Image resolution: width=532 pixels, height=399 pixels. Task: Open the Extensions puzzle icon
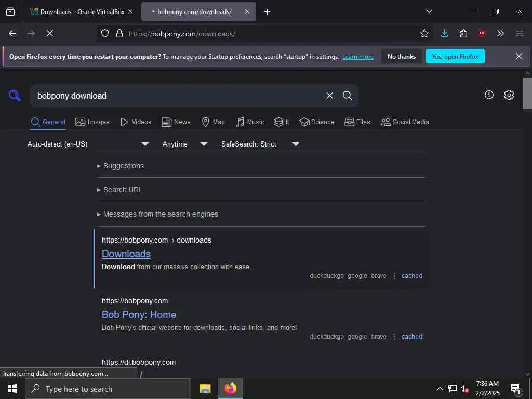[x=463, y=33]
